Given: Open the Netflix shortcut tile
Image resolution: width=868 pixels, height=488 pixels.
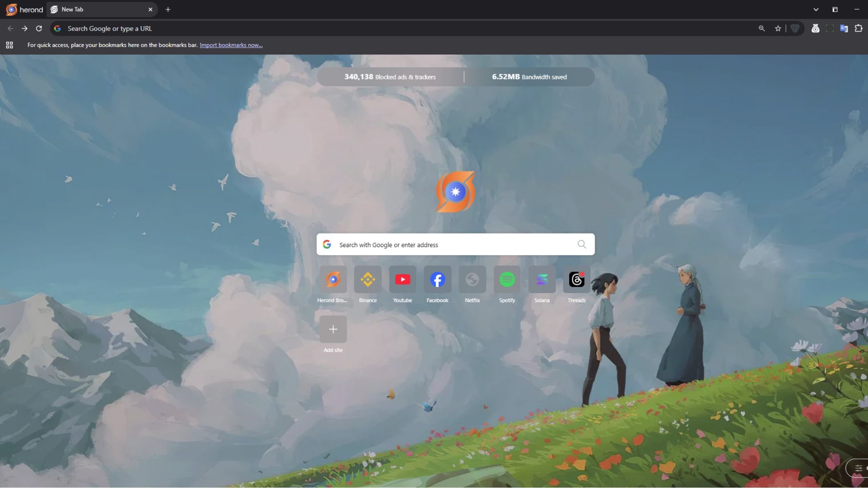Looking at the screenshot, I should pos(472,279).
